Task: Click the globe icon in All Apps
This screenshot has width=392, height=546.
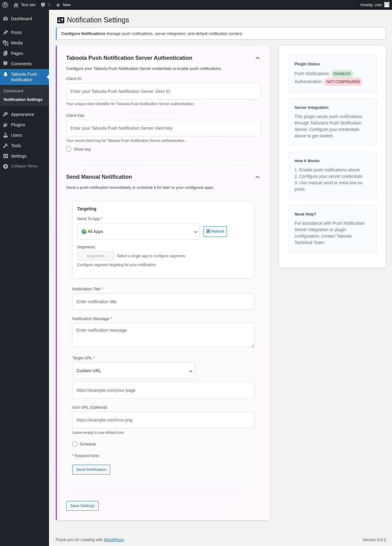Action: coord(84,231)
